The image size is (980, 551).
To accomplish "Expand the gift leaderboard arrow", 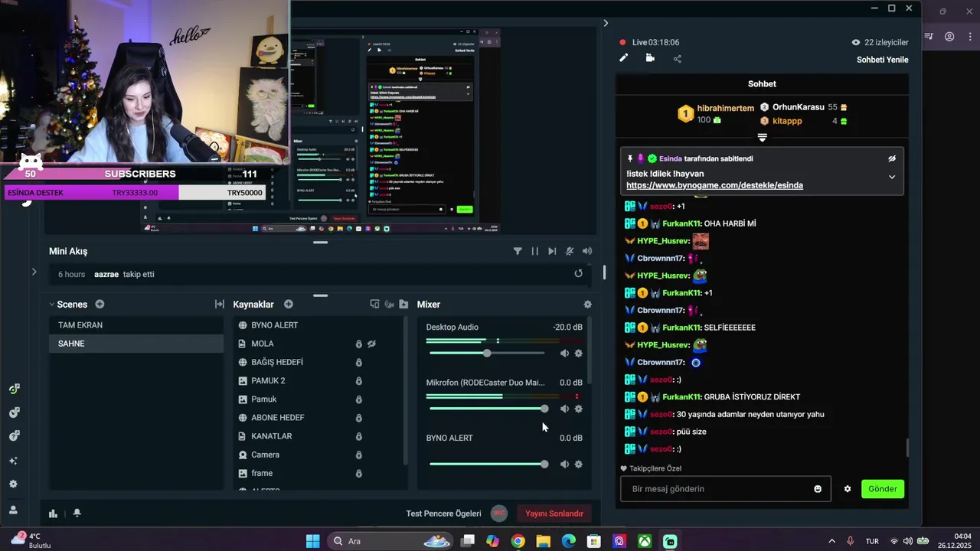I will [x=762, y=138].
